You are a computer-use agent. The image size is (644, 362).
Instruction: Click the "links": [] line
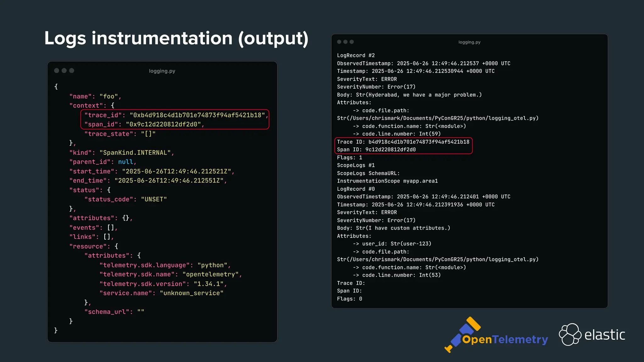click(92, 237)
